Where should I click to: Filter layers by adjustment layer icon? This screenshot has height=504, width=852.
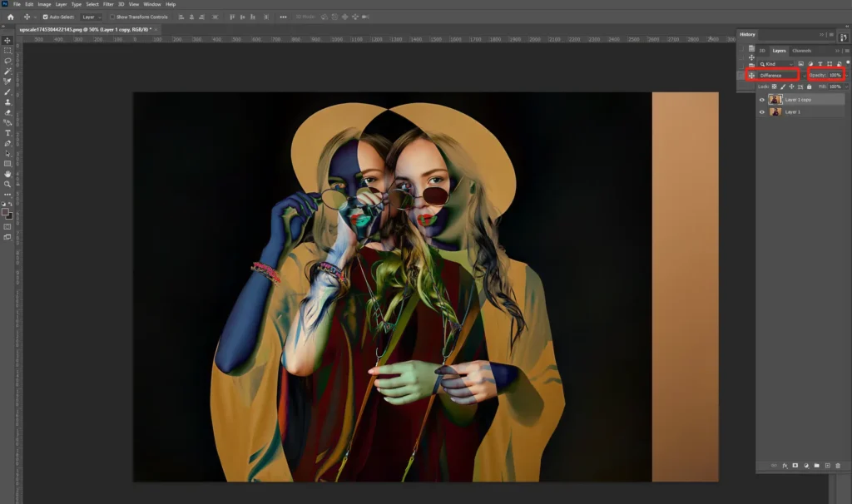(x=810, y=64)
